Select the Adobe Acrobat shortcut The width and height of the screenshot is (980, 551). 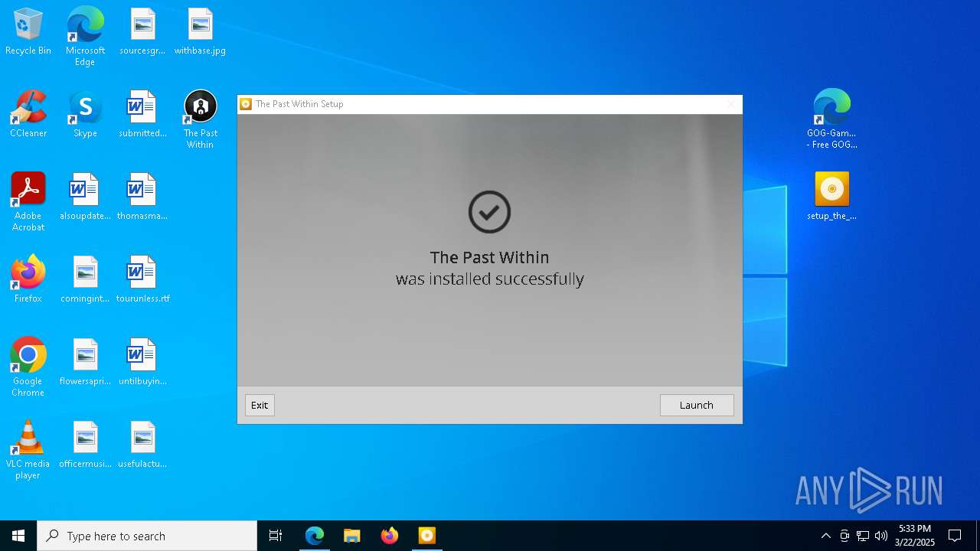[x=28, y=202]
